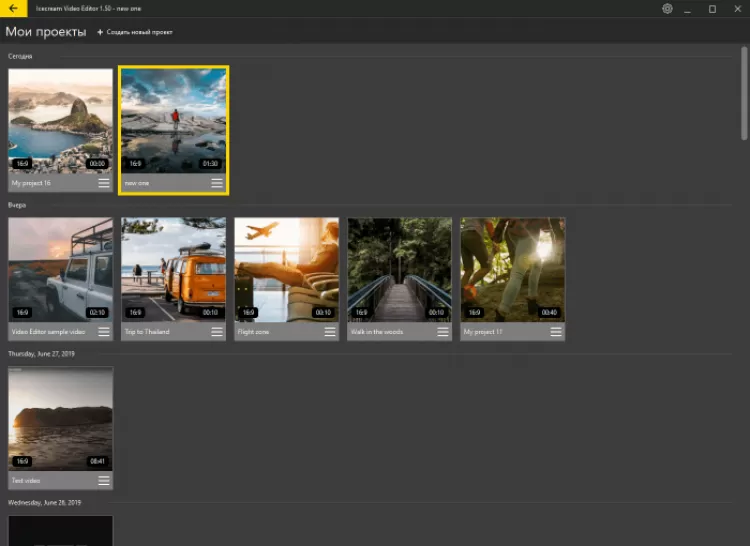Viewport: 750px width, 546px height.
Task: Open menu for Video Editor sample video
Action: tap(104, 332)
